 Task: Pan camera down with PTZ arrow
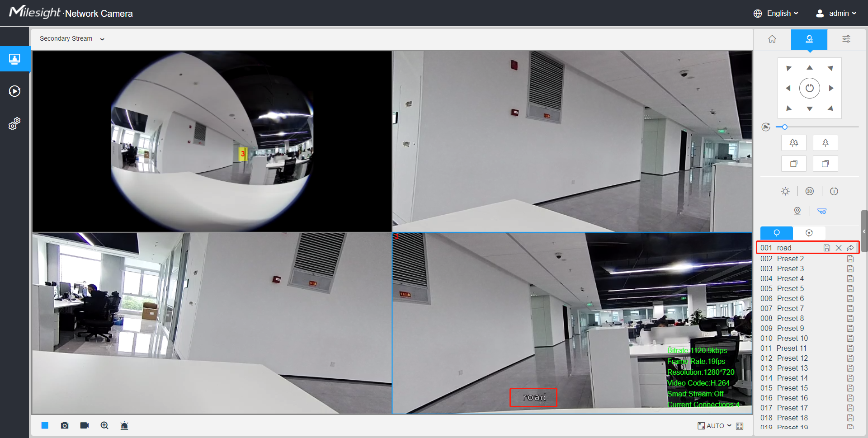point(810,108)
